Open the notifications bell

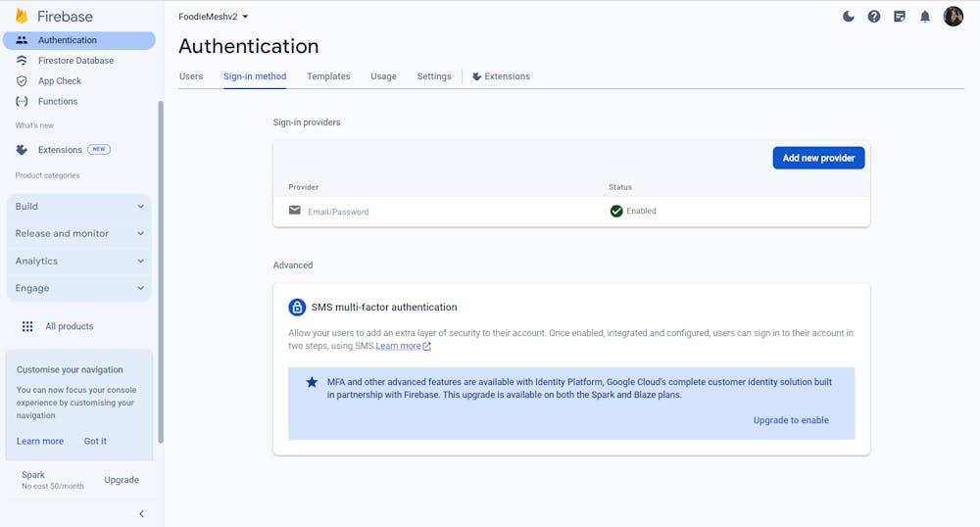pyautogui.click(x=925, y=17)
